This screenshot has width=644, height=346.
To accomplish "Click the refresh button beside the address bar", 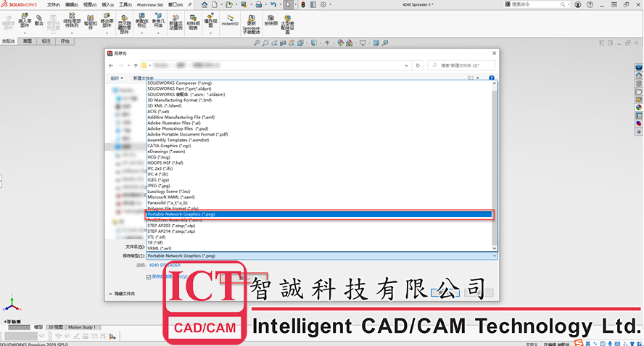I will pyautogui.click(x=418, y=65).
